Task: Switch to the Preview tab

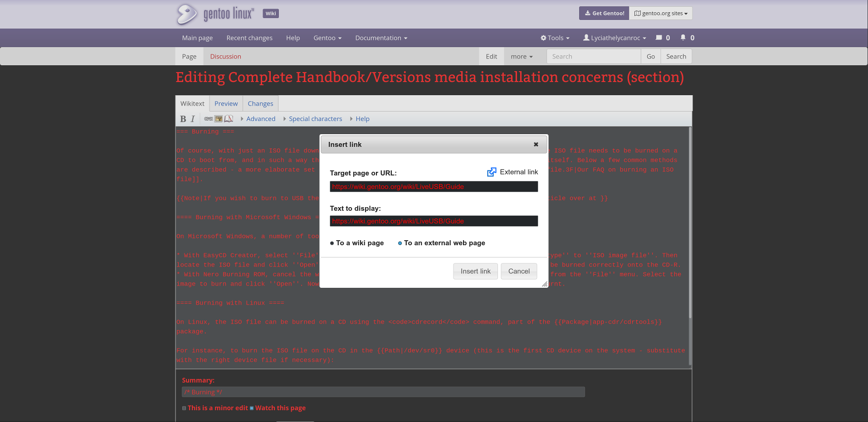Action: click(x=226, y=104)
